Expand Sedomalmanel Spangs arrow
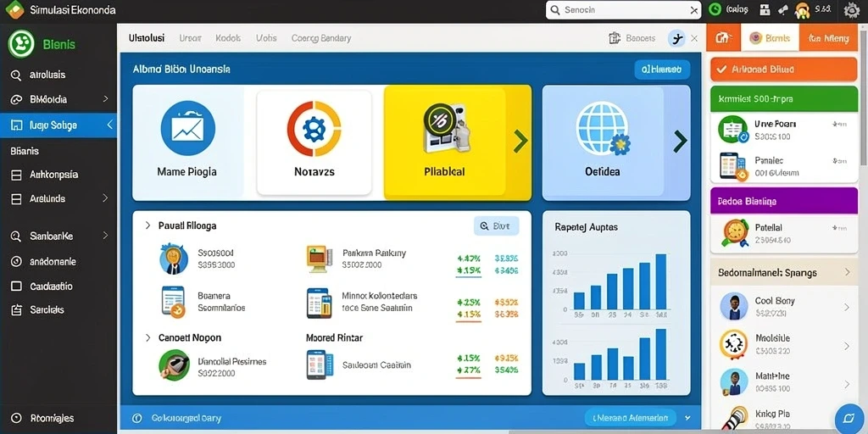 pos(847,272)
